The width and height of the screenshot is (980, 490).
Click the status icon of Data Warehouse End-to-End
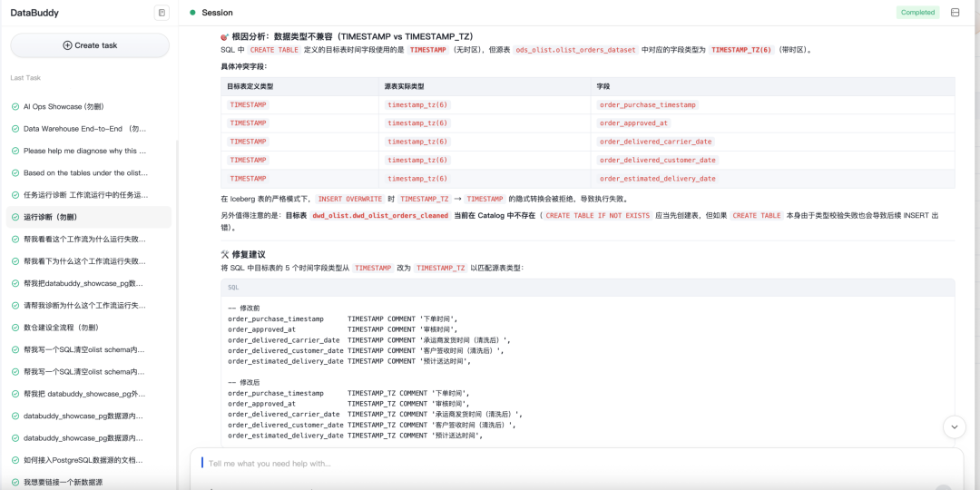[15, 129]
